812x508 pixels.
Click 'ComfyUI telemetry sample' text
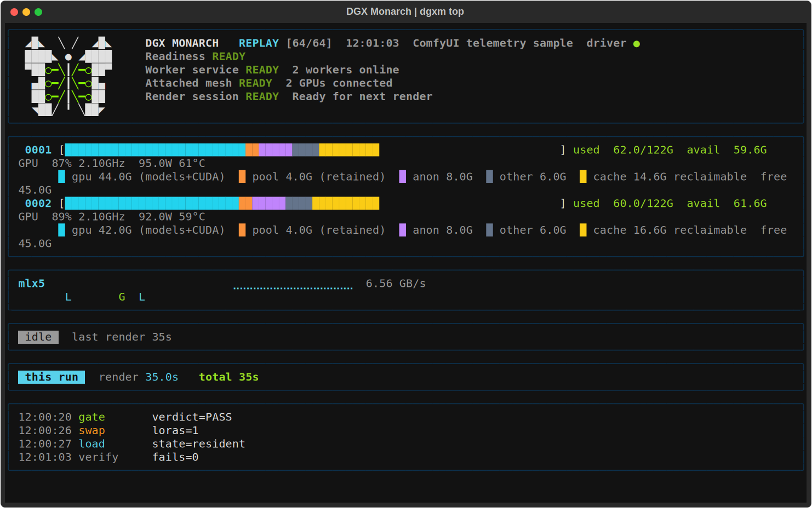(x=493, y=43)
